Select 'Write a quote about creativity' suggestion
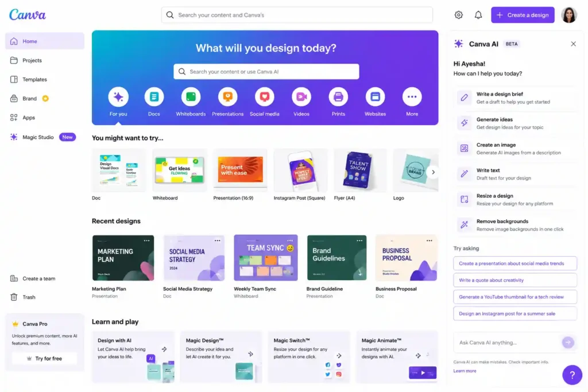 (515, 280)
